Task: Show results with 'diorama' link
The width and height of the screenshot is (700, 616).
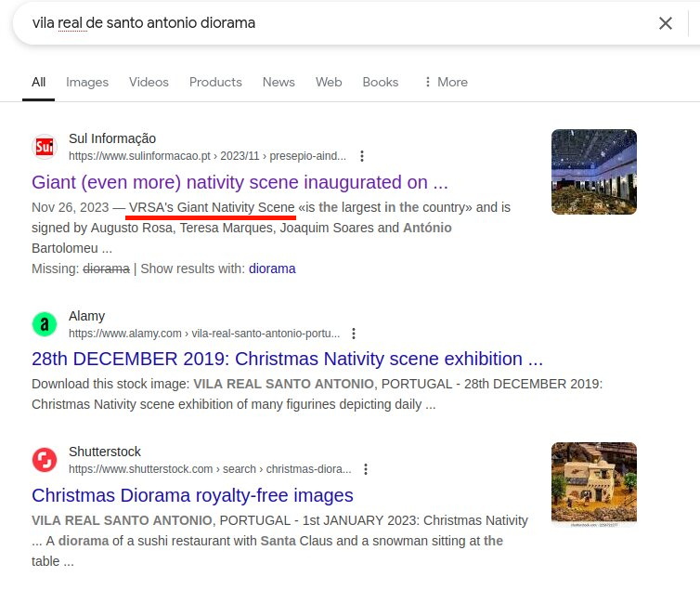Action: coord(272,269)
